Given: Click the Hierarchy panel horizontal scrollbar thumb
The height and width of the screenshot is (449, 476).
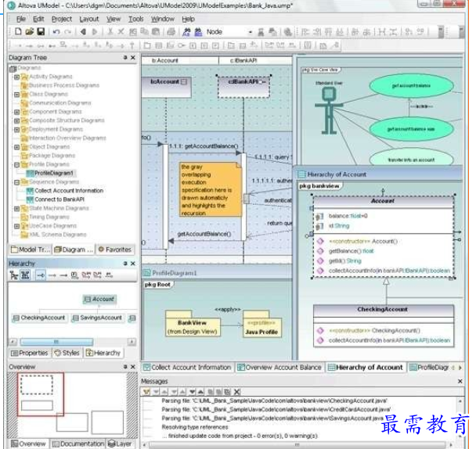Looking at the screenshot, I should click(56, 342).
